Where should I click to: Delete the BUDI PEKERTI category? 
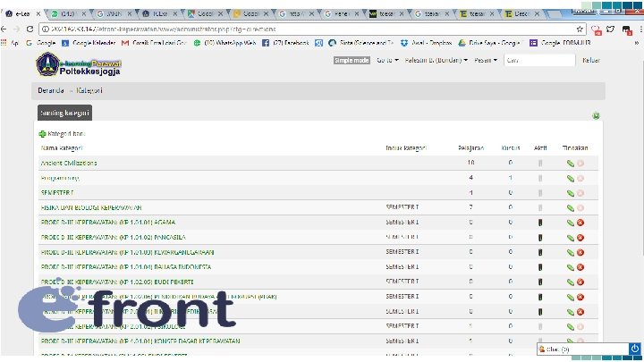(x=580, y=282)
